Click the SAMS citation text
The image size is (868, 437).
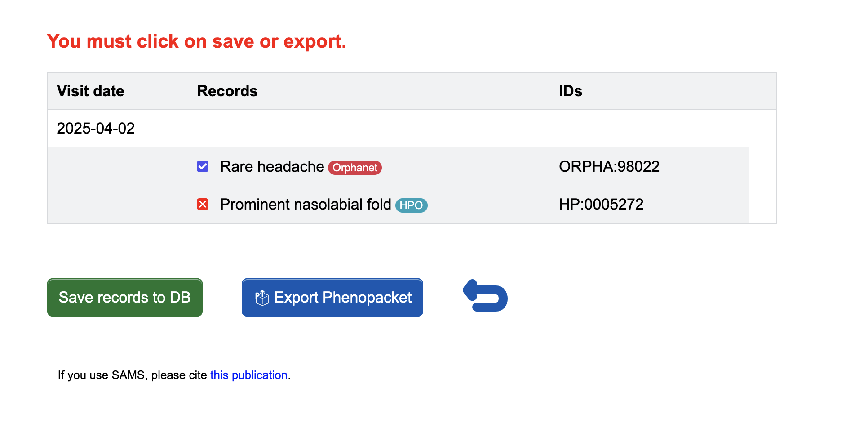[x=174, y=375]
